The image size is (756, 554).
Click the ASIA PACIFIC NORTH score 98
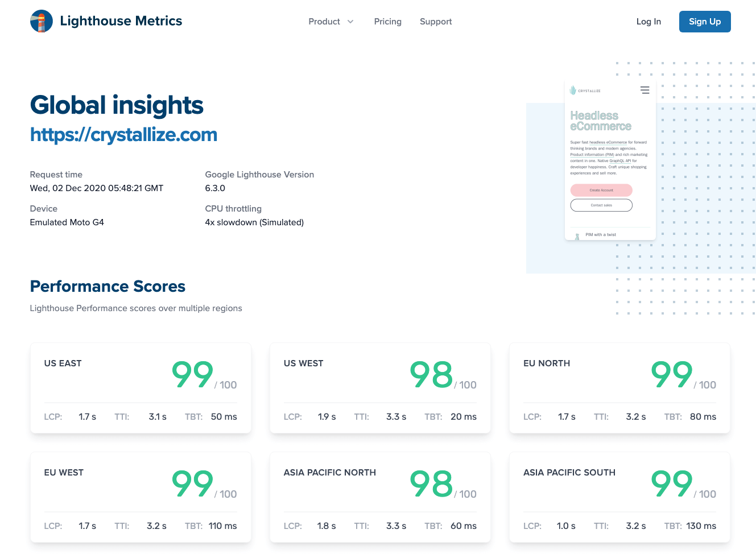pos(431,483)
